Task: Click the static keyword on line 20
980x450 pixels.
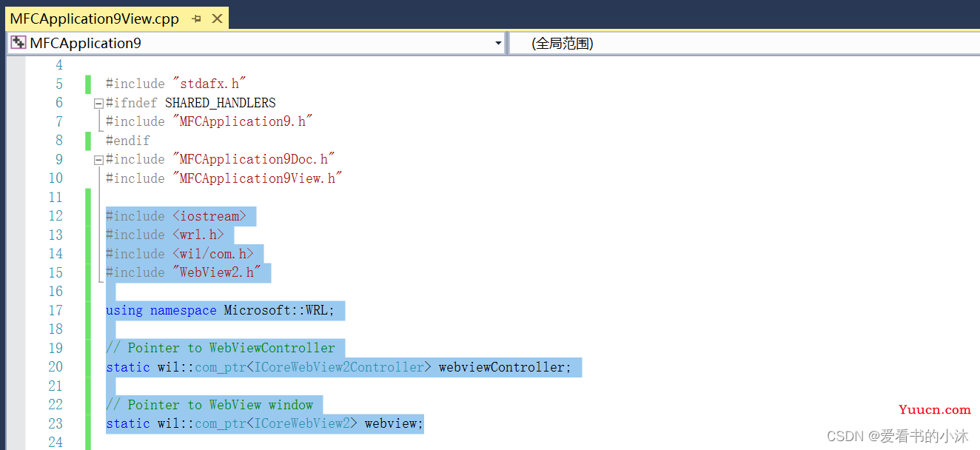Action: point(127,367)
